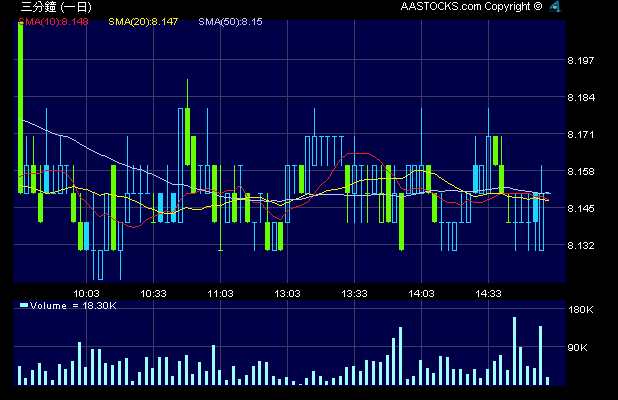Viewport: 618px width, 400px height.
Task: Select the SMA(20):8.147 legend label
Action: 143,22
